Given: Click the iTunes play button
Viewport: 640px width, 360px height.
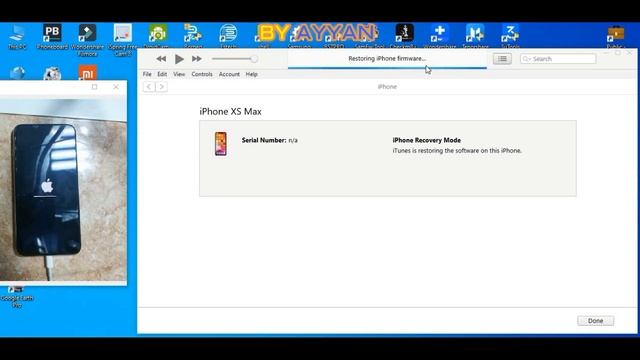Looking at the screenshot, I should [x=179, y=59].
